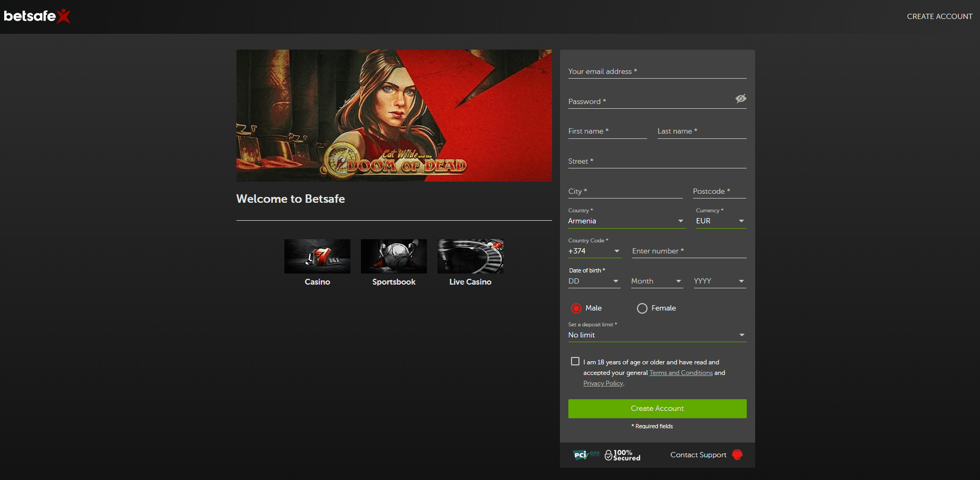The width and height of the screenshot is (980, 480).
Task: Expand the deposit limit dropdown No limit
Action: (658, 335)
